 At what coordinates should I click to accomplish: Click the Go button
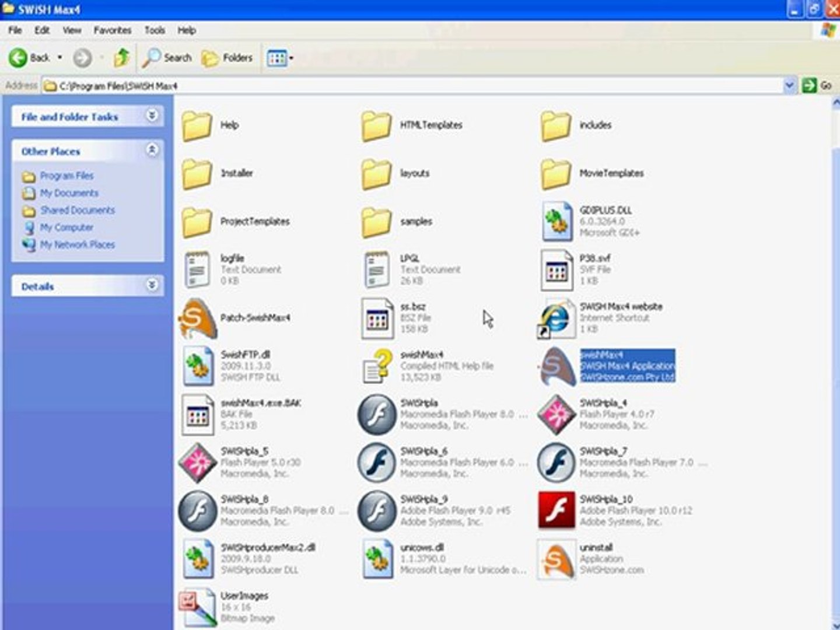point(817,86)
